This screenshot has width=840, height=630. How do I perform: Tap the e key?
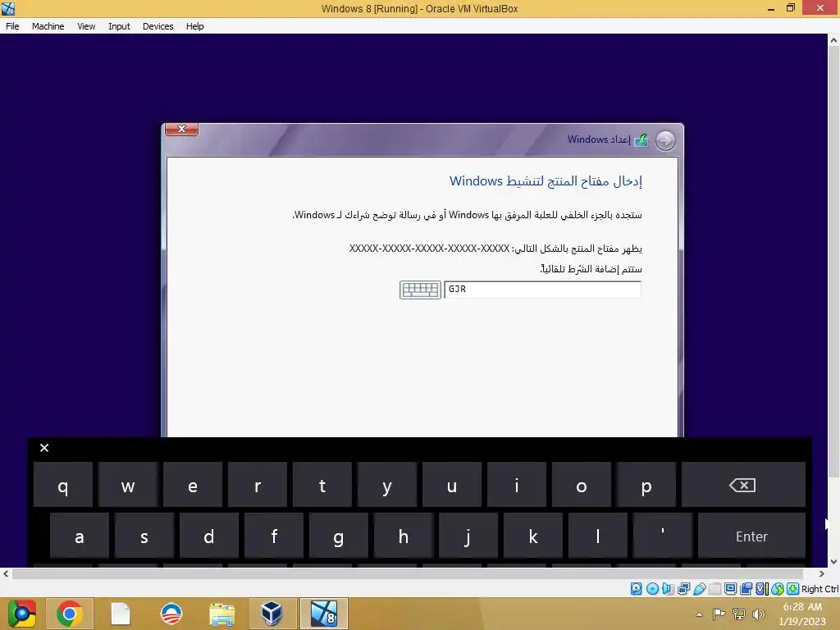click(193, 485)
